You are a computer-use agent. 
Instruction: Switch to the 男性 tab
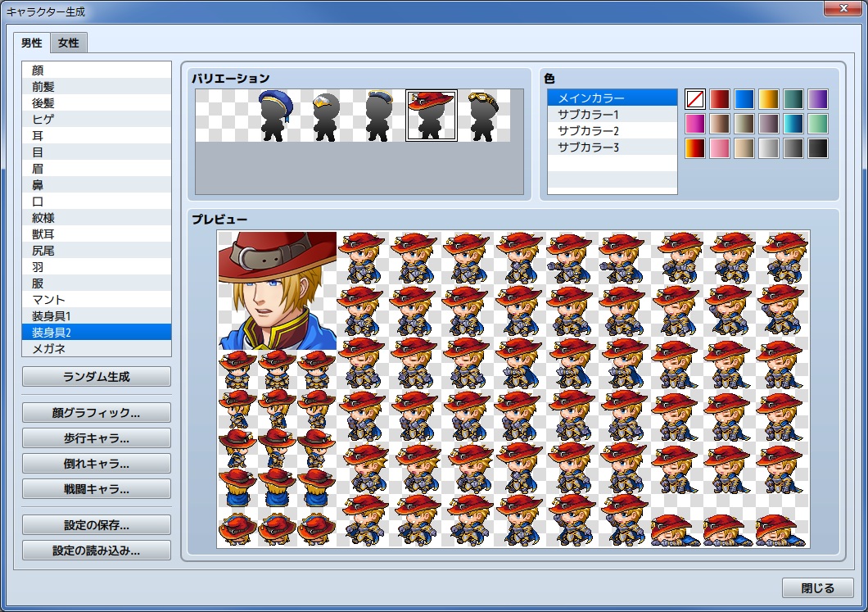point(32,43)
